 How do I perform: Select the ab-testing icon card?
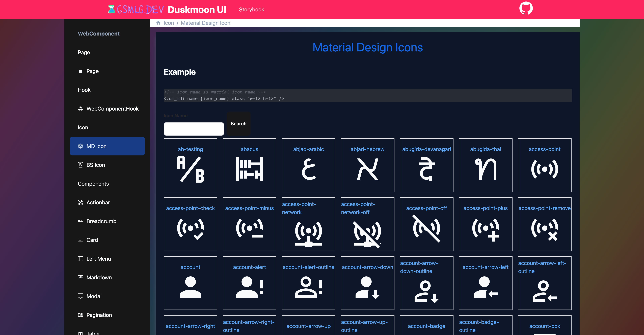tap(190, 165)
